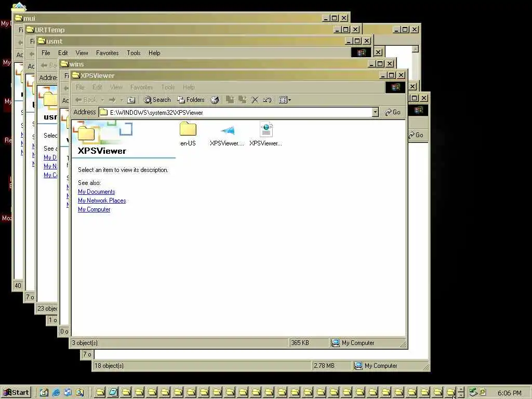Open the My Documents link in XPSViewer
The height and width of the screenshot is (399, 532).
click(96, 192)
